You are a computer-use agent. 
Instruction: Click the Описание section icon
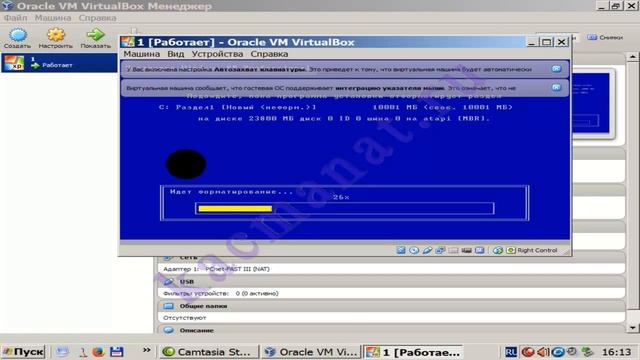coord(169,330)
